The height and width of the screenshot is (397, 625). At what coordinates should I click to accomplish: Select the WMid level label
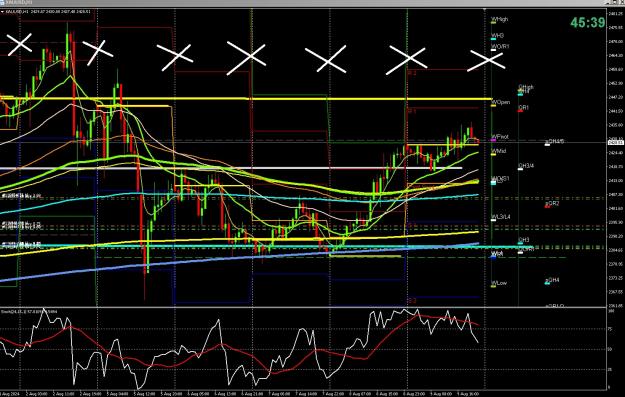[x=499, y=151]
